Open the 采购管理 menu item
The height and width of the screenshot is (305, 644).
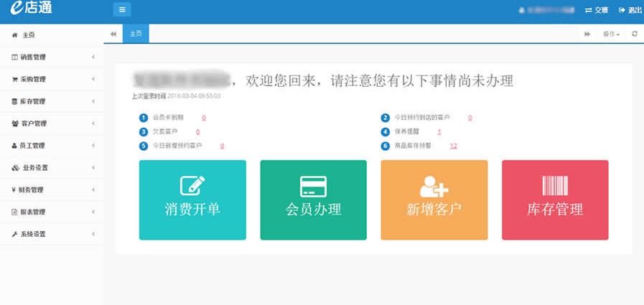click(52, 80)
